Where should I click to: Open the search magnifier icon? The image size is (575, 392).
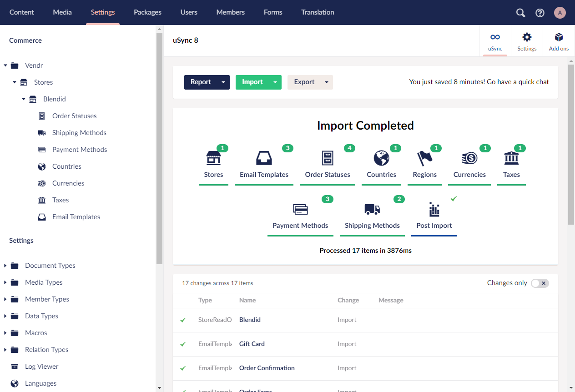(521, 13)
